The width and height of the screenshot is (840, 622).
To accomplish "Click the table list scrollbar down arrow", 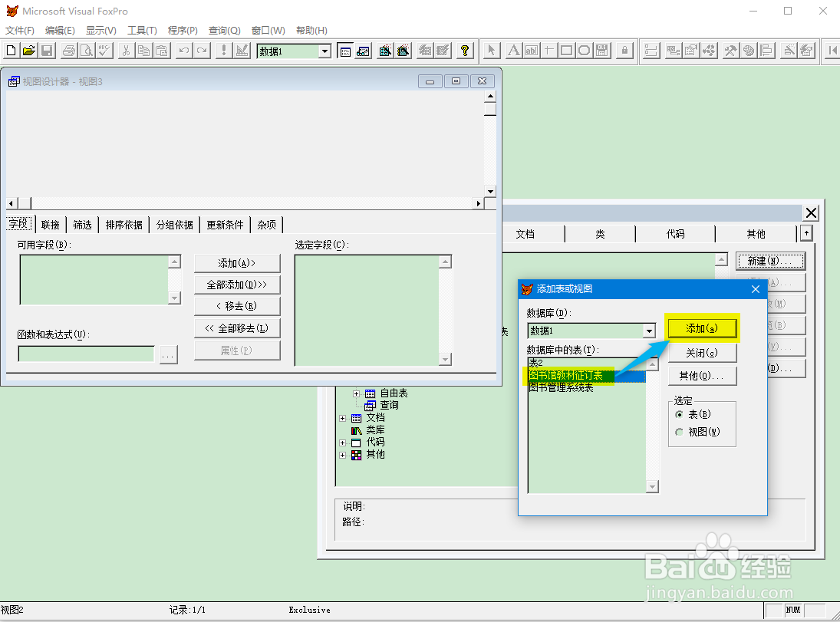I will click(652, 487).
